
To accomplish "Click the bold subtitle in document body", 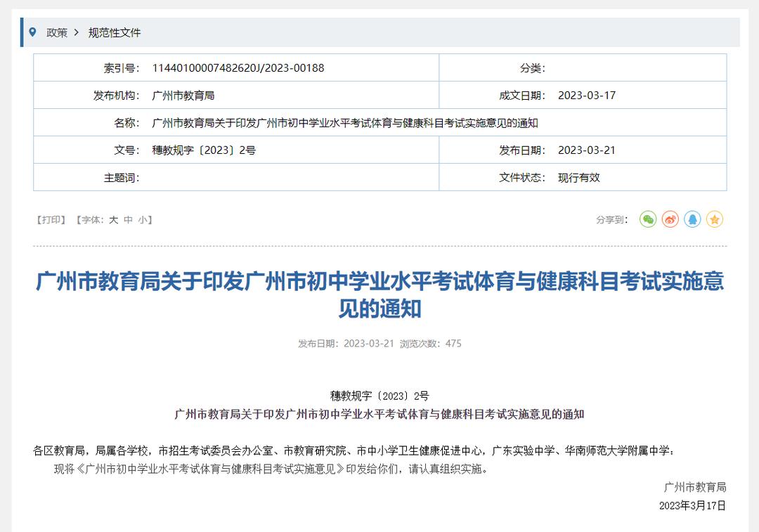I will (x=379, y=415).
